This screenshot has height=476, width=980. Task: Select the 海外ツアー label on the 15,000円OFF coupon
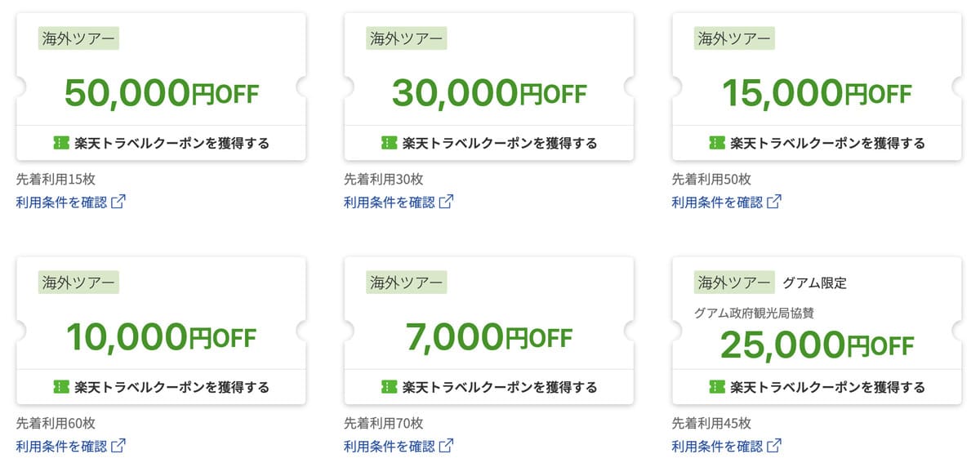pyautogui.click(x=734, y=38)
